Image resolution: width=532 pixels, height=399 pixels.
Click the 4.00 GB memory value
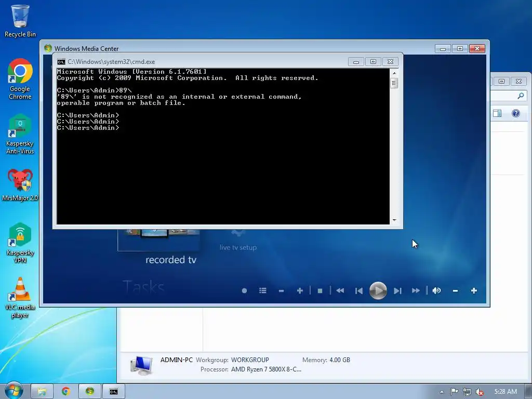(x=340, y=360)
